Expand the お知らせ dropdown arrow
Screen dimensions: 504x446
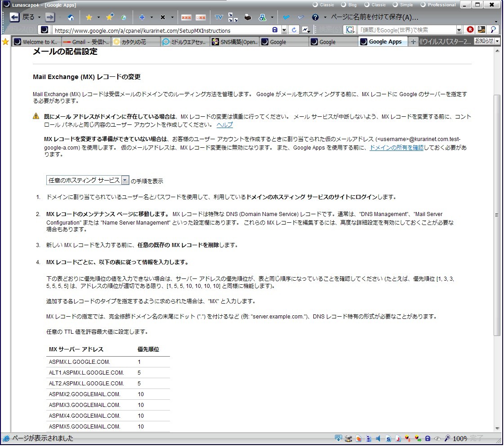498,41
